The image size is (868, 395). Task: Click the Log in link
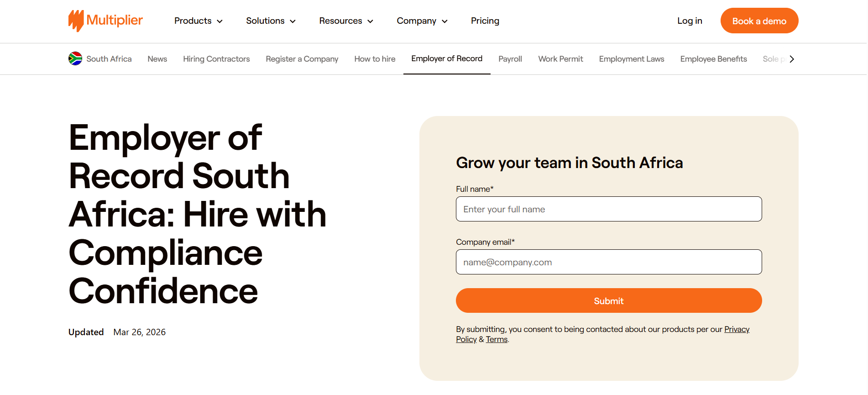690,21
